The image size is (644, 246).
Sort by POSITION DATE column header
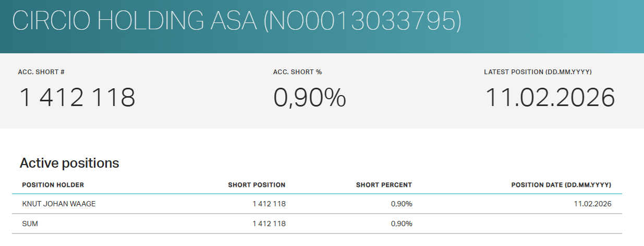pyautogui.click(x=561, y=185)
